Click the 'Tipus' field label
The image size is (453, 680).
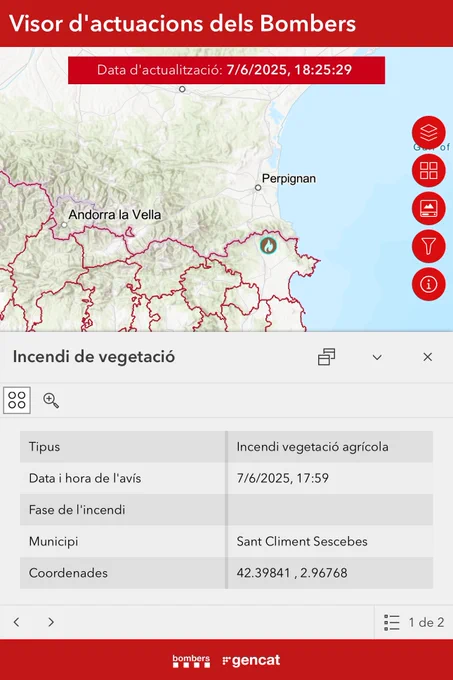[44, 447]
